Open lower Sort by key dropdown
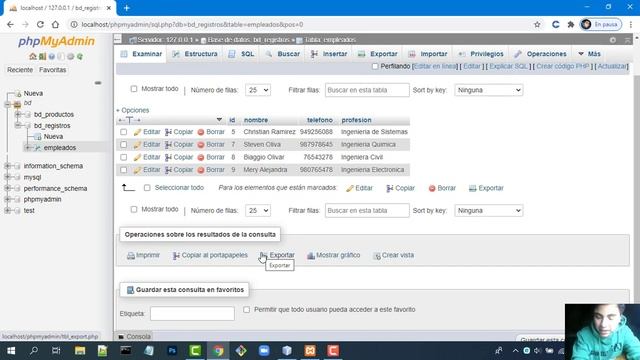The height and width of the screenshot is (360, 640). click(x=489, y=211)
